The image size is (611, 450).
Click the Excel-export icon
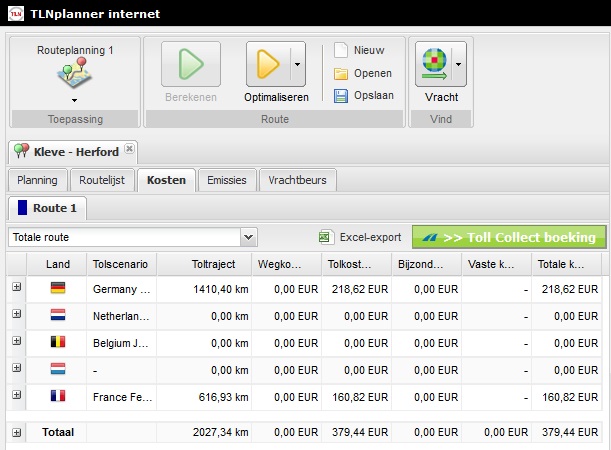tap(325, 238)
